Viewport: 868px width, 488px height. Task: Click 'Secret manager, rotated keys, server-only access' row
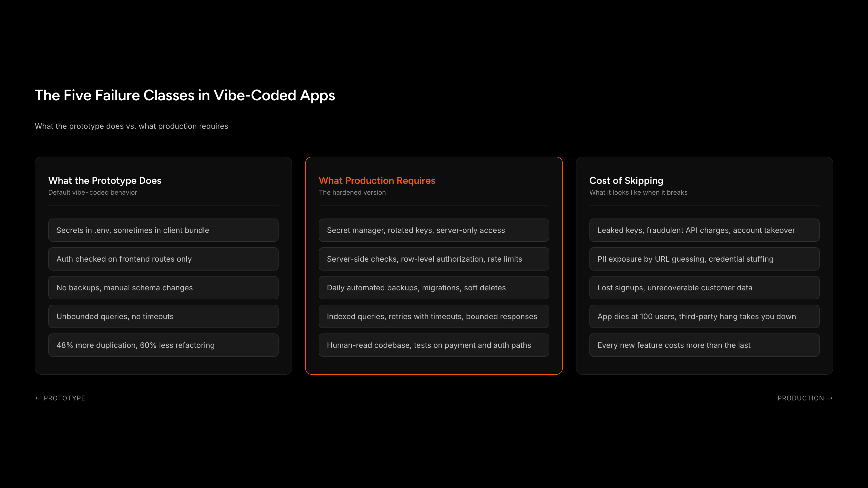(x=434, y=230)
